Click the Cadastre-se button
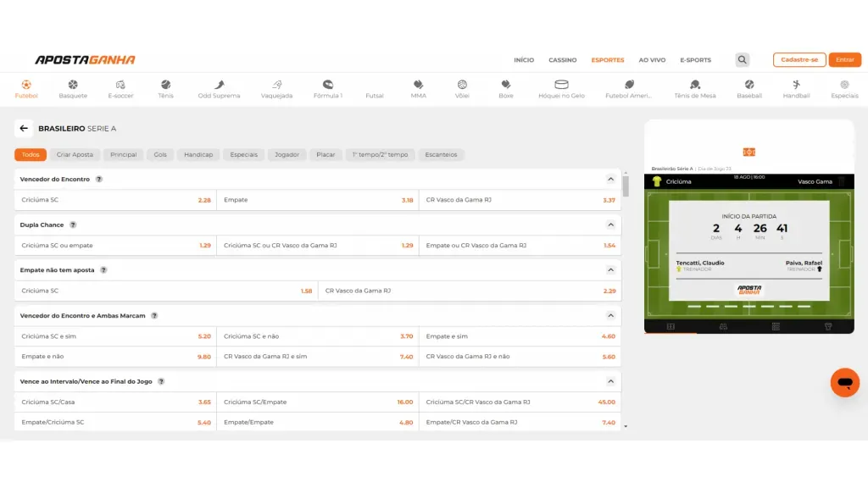868x488 pixels. [798, 60]
